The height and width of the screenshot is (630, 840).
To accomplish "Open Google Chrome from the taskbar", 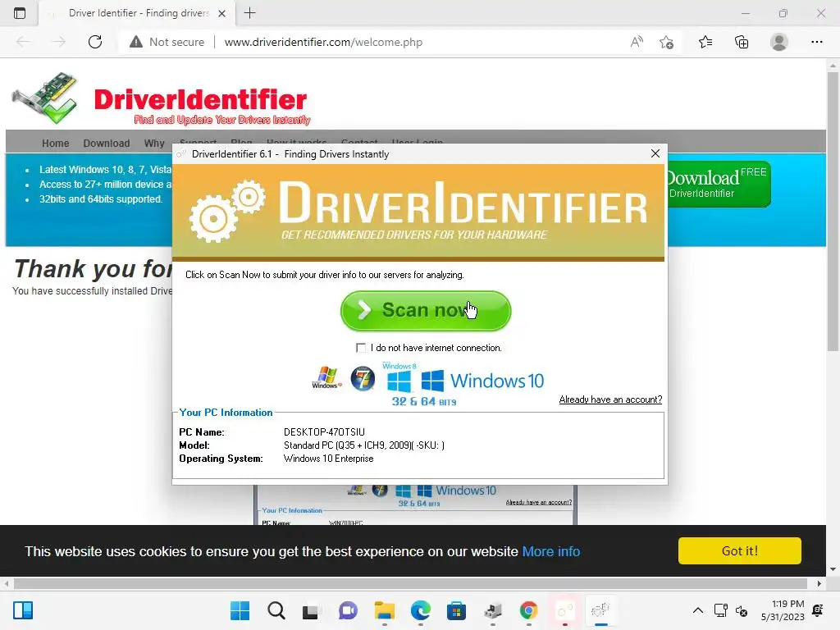I will click(x=529, y=610).
